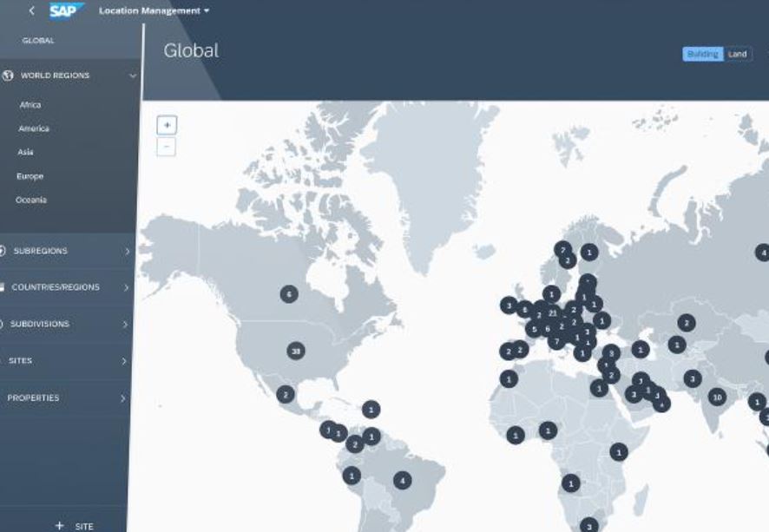Click the Nigeria marker labeled 1
This screenshot has height=532, width=769.
549,430
